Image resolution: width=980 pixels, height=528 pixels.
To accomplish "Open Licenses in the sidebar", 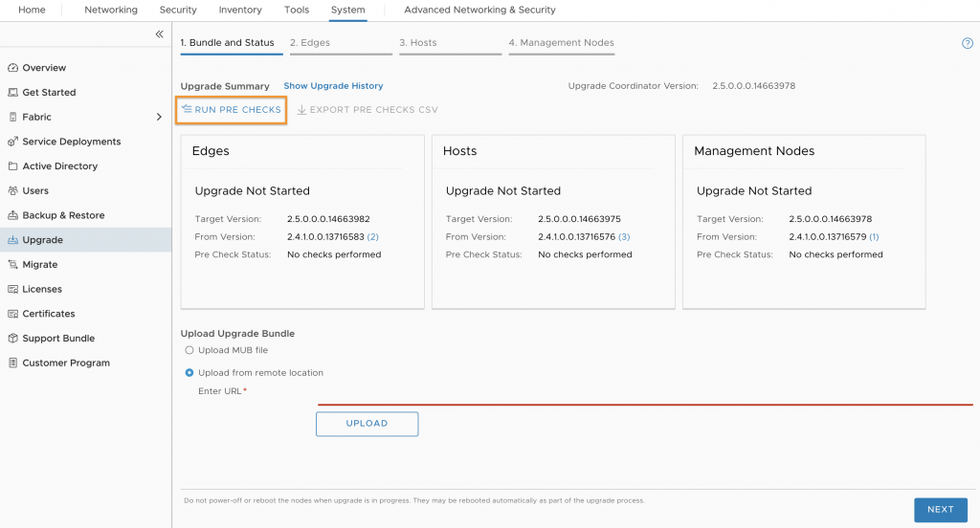I will [x=42, y=289].
